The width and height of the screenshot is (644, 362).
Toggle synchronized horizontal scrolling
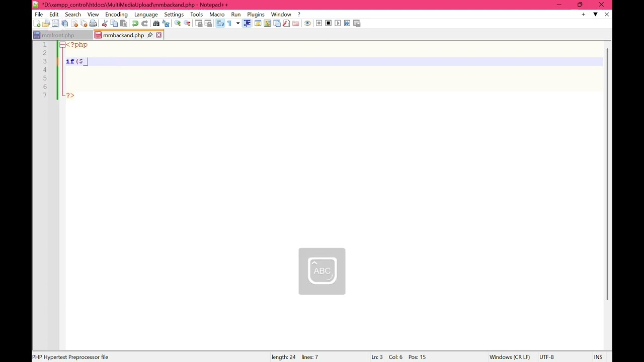click(x=208, y=23)
